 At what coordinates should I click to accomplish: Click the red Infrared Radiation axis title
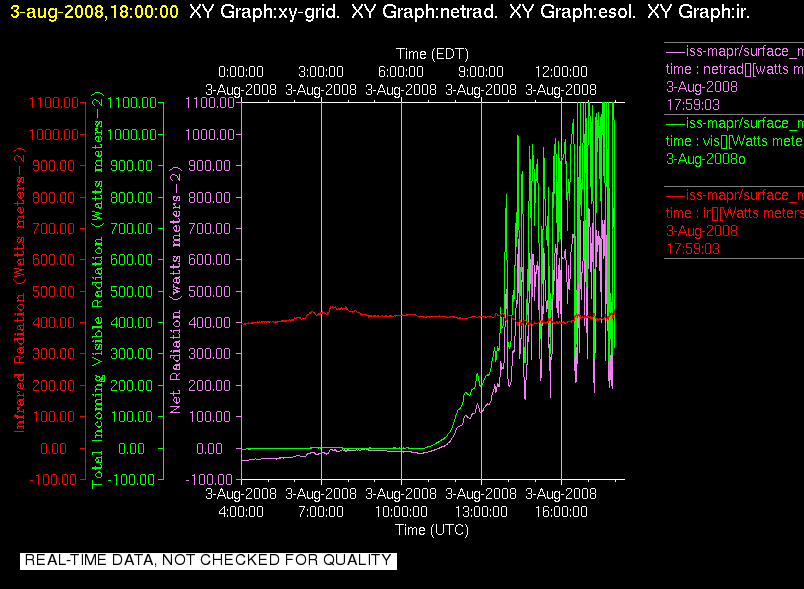coord(19,290)
